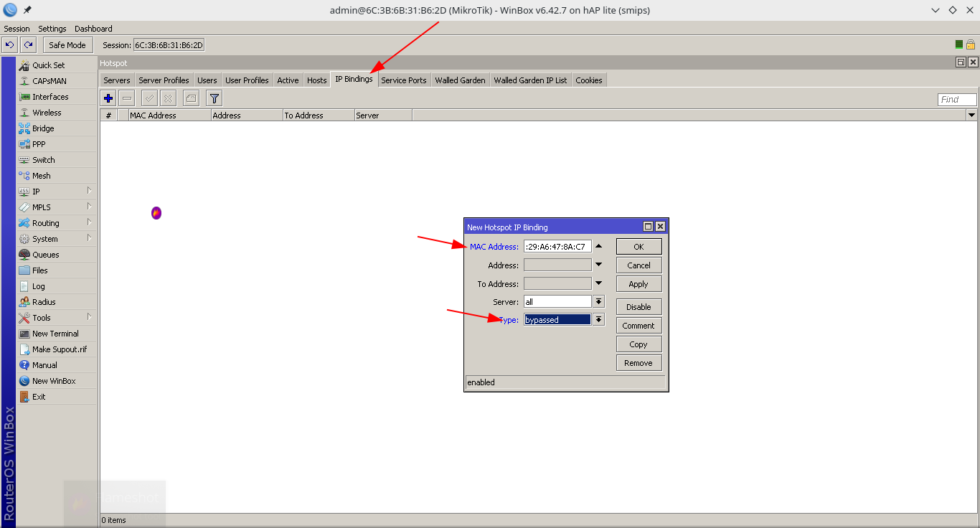Sort by MAC Address column header

[169, 115]
